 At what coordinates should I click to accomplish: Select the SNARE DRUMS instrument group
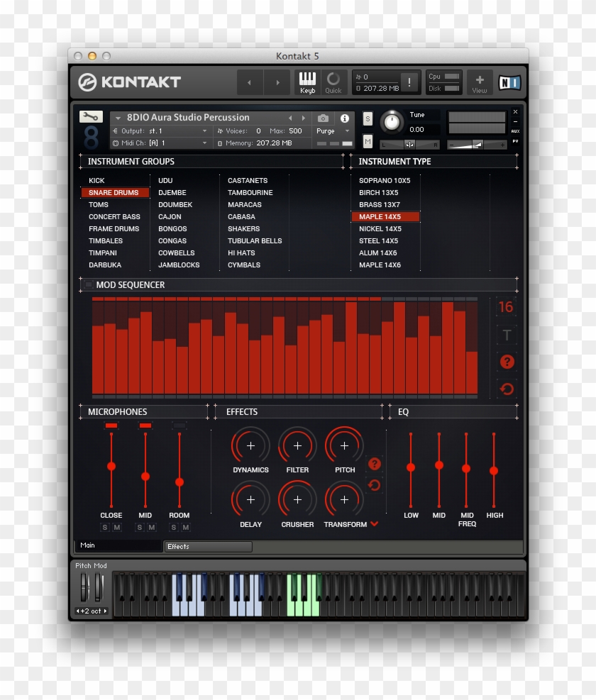[115, 192]
